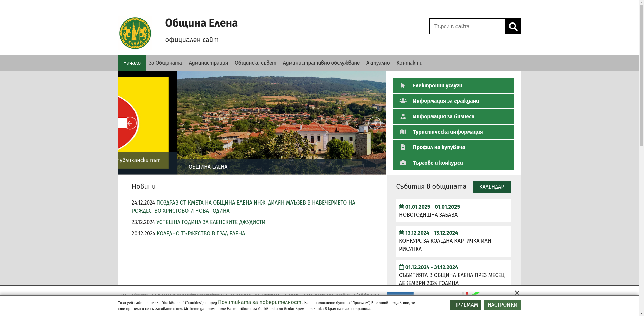This screenshot has width=644, height=316.
Task: Click the search magnifier icon button
Action: click(513, 27)
